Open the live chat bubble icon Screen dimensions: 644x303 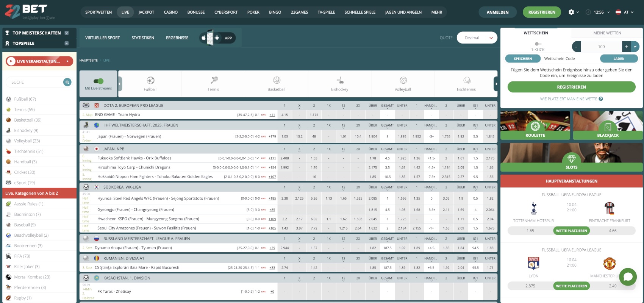click(628, 276)
